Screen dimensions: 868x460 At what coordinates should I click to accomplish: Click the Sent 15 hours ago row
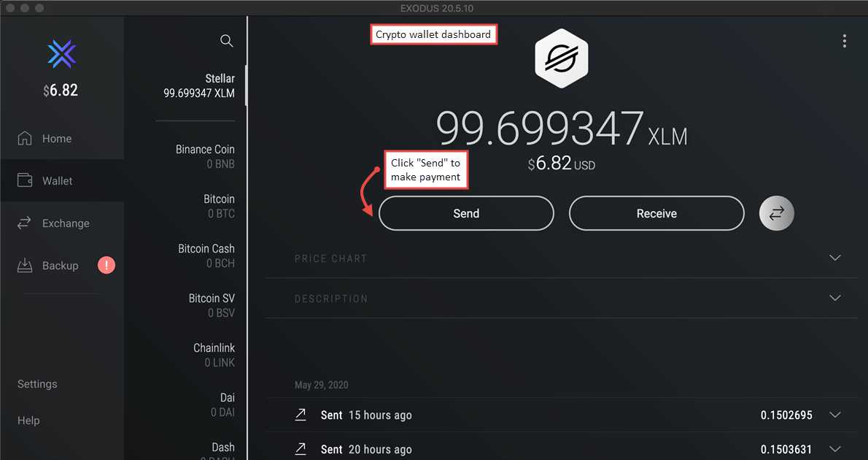point(562,415)
